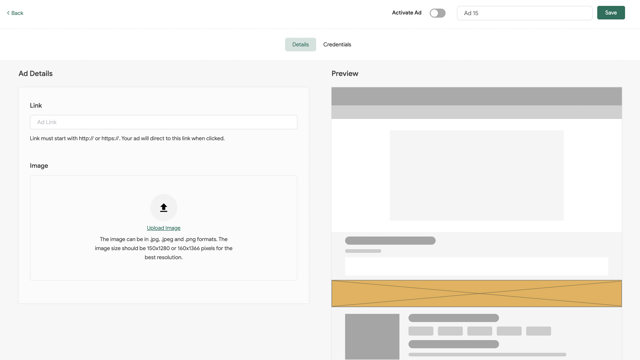Viewport: 640px width, 360px height.
Task: Toggle the Activate Ad switch
Action: click(x=437, y=13)
